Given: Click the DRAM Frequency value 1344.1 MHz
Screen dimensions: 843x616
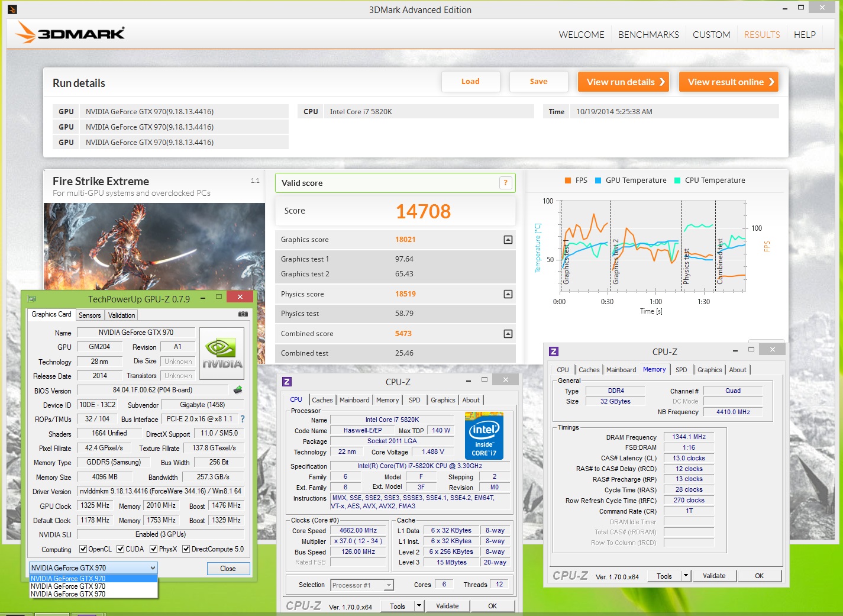Looking at the screenshot, I should click(x=689, y=437).
